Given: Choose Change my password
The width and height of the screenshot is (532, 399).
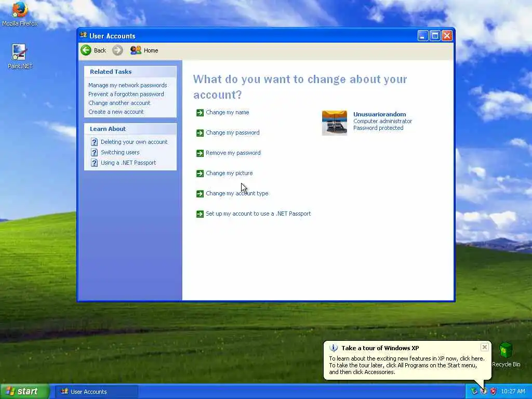Looking at the screenshot, I should [233, 132].
